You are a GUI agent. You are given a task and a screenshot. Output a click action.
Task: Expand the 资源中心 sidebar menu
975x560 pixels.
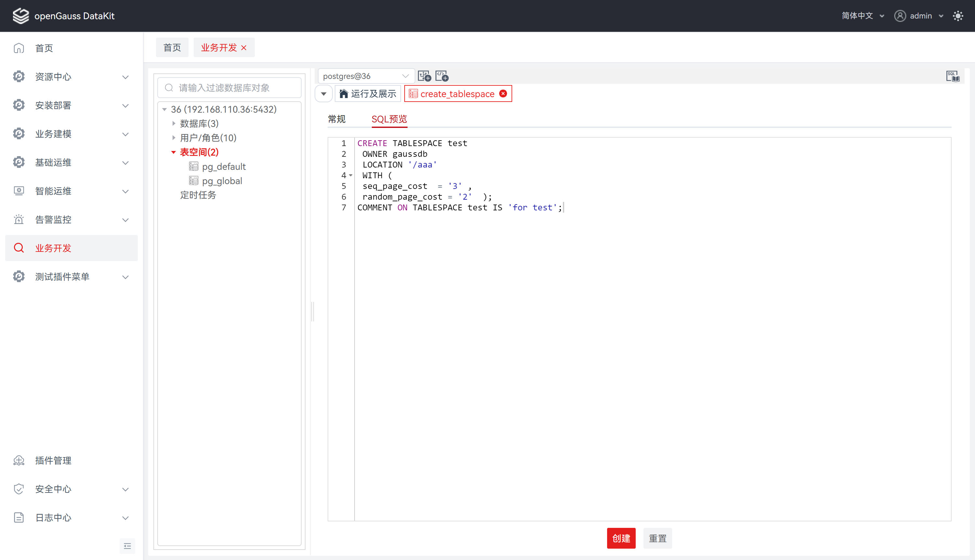71,77
